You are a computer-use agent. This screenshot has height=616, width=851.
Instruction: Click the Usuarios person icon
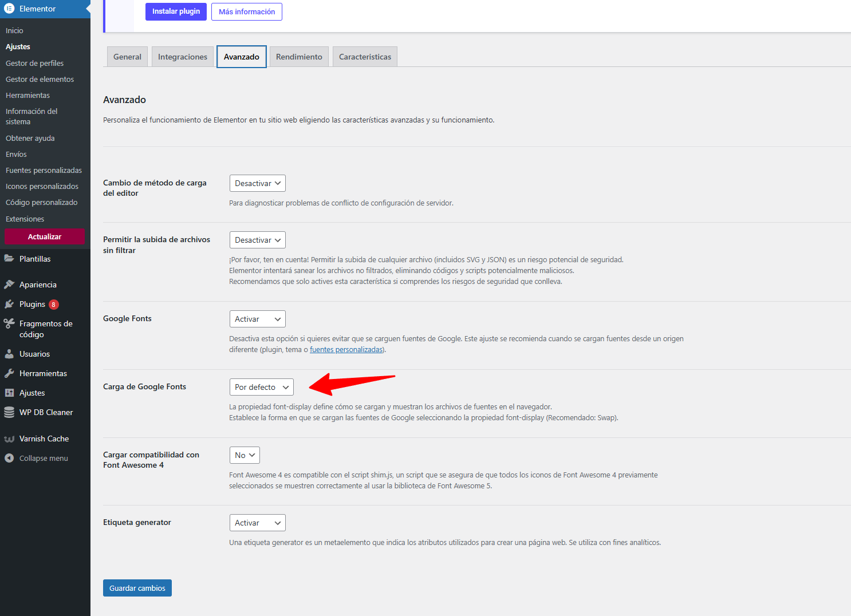(9, 354)
